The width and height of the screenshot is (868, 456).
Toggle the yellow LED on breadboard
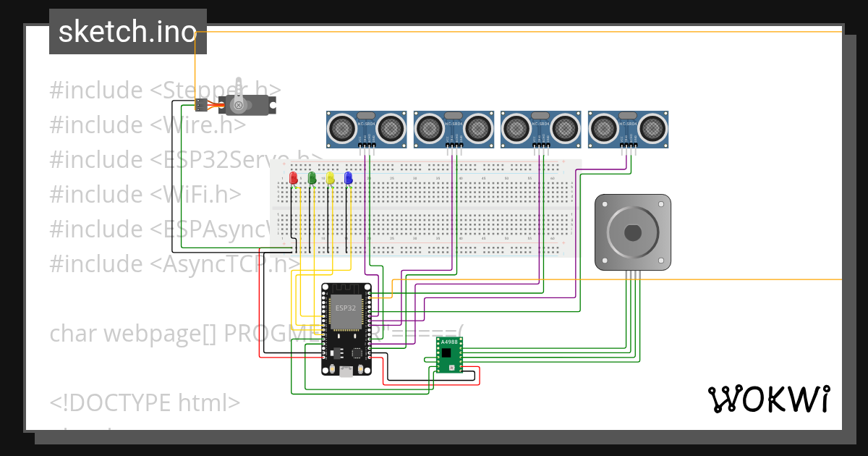(331, 177)
